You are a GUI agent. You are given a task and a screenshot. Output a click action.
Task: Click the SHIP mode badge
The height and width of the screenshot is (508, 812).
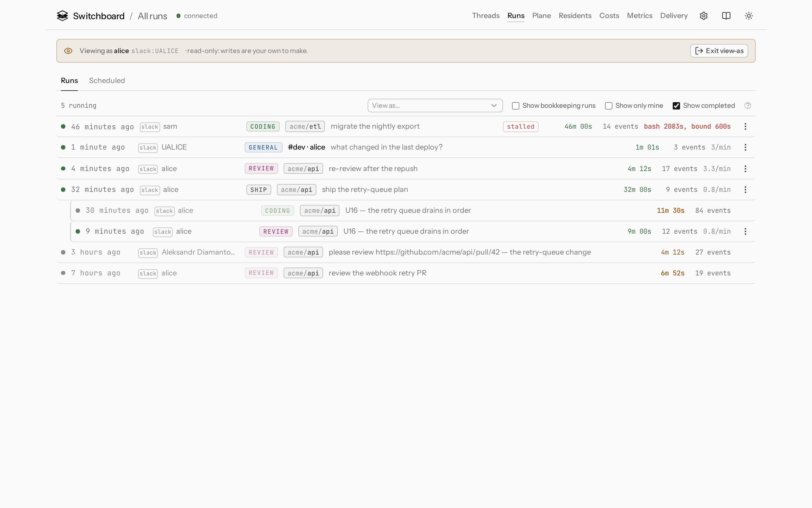click(x=258, y=190)
